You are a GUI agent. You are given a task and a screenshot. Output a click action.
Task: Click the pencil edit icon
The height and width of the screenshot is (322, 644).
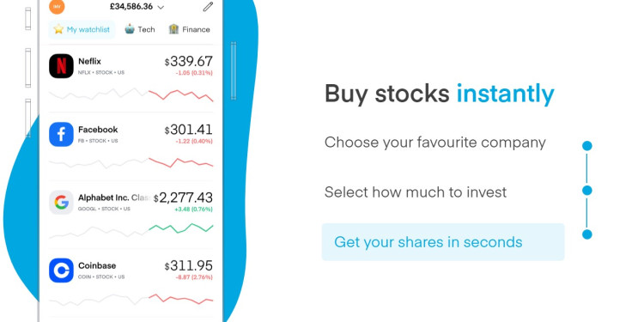point(209,7)
